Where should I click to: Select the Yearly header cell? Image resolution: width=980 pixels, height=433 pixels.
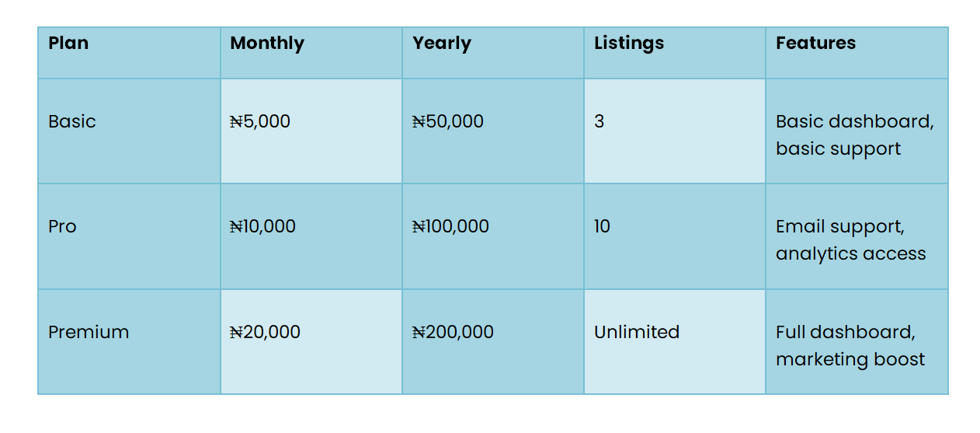[x=493, y=53]
